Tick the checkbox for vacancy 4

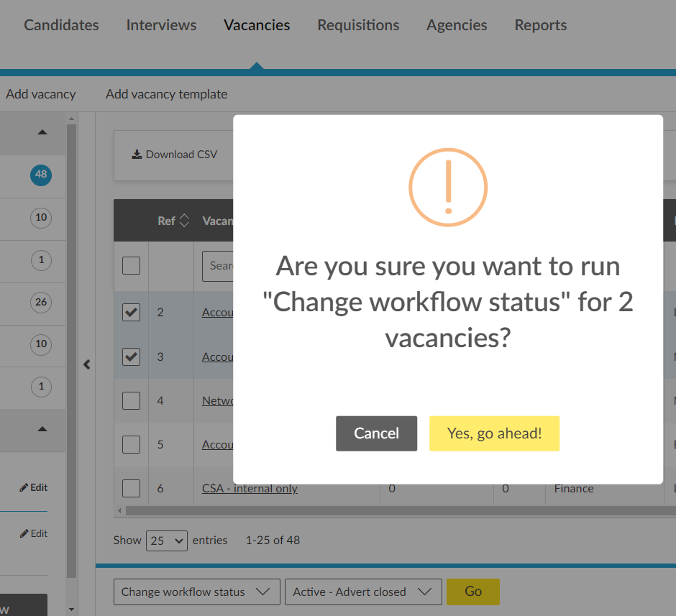[x=131, y=400]
